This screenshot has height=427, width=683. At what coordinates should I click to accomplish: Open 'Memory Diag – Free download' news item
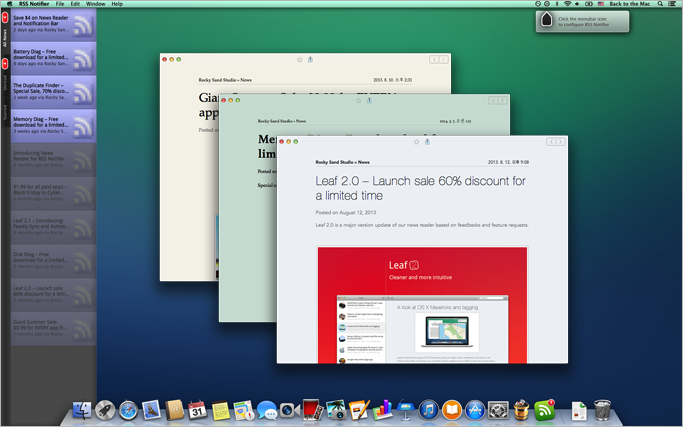pyautogui.click(x=53, y=125)
